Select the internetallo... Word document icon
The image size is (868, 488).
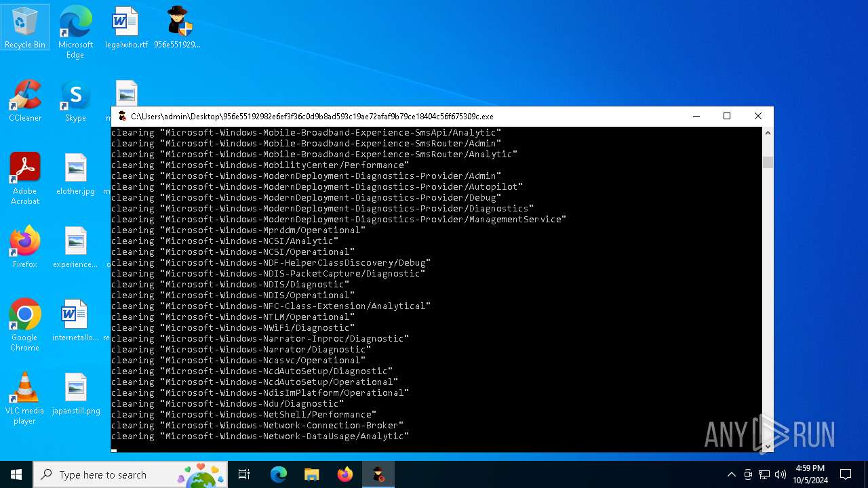(x=75, y=321)
